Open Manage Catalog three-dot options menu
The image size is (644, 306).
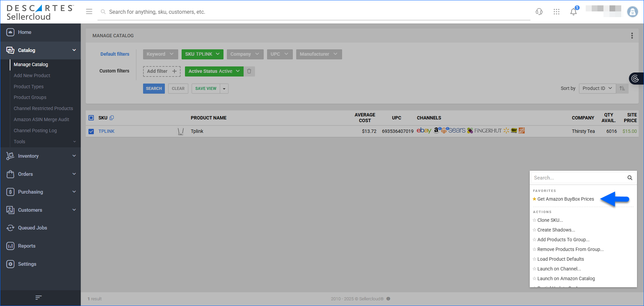click(x=632, y=36)
